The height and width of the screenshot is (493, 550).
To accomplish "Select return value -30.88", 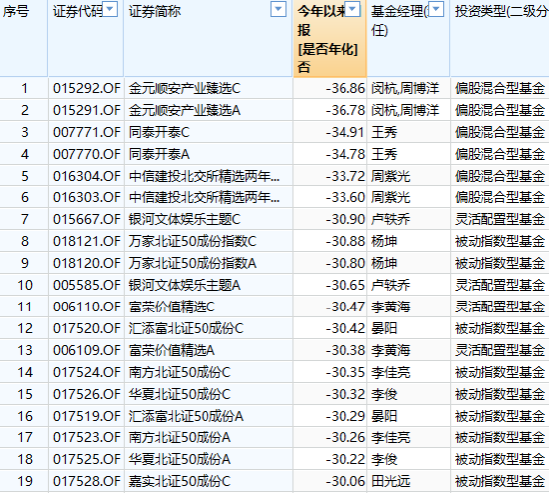I will click(x=345, y=241).
